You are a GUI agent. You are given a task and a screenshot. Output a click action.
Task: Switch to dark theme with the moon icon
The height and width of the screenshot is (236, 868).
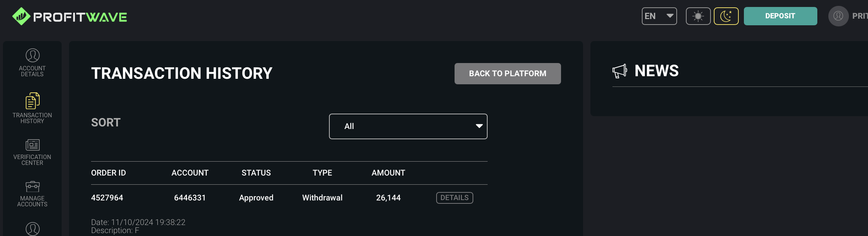click(726, 16)
